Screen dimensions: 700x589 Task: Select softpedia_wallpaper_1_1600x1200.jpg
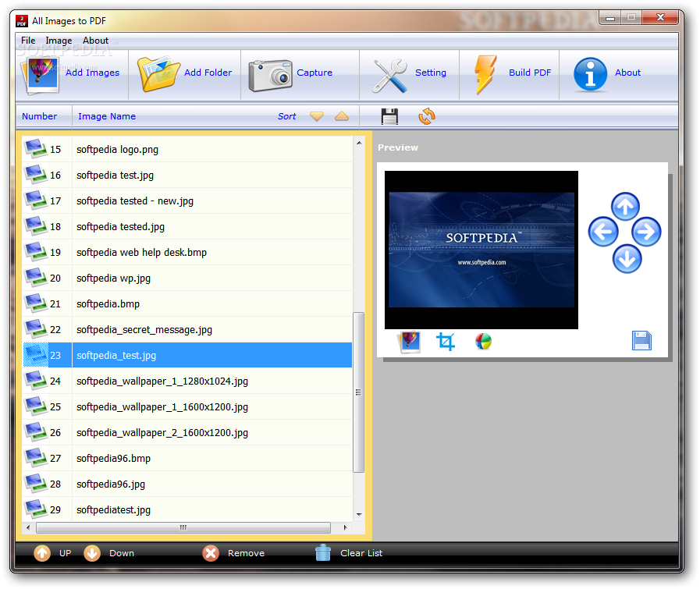tap(187, 406)
